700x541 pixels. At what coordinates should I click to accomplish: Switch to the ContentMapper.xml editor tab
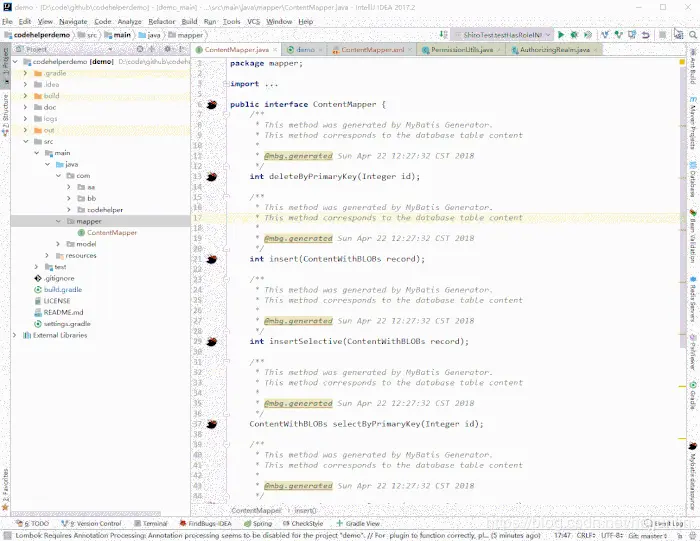(x=372, y=50)
